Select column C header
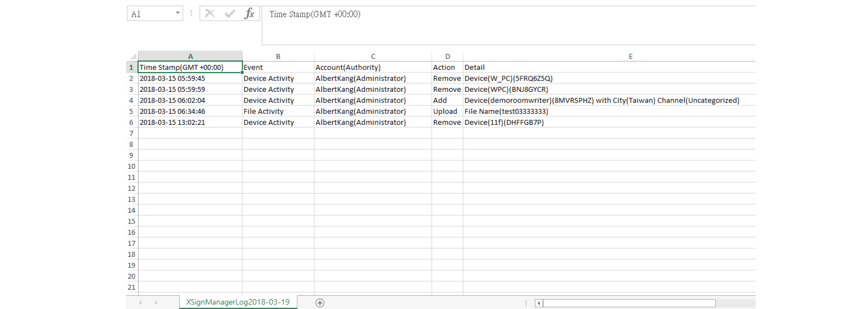 373,56
